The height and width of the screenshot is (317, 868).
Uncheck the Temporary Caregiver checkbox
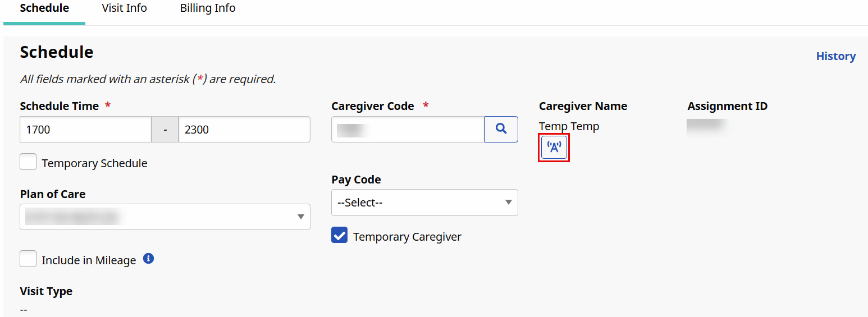pos(340,236)
